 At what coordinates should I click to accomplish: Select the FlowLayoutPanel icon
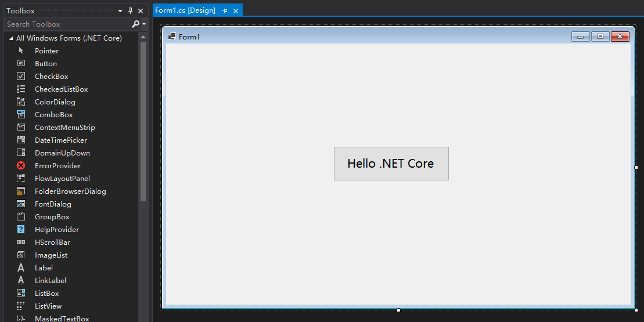click(21, 178)
